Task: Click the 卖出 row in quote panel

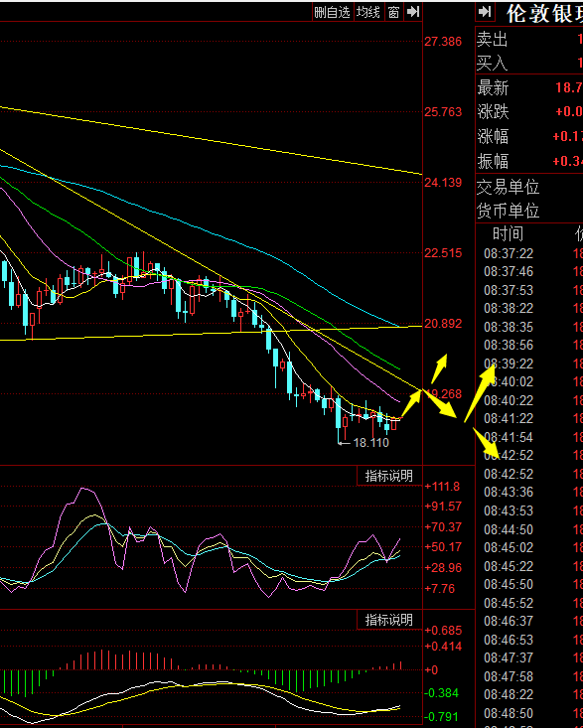Action: coord(529,40)
